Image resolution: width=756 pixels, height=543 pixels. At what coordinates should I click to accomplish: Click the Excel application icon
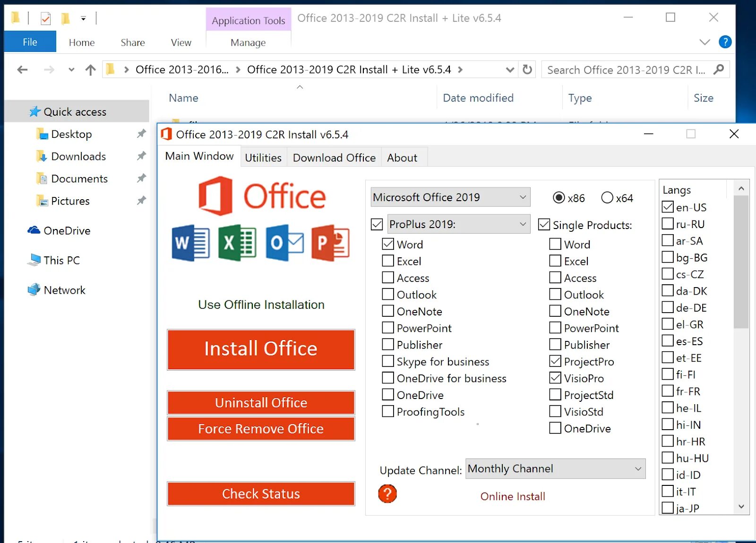pos(237,243)
